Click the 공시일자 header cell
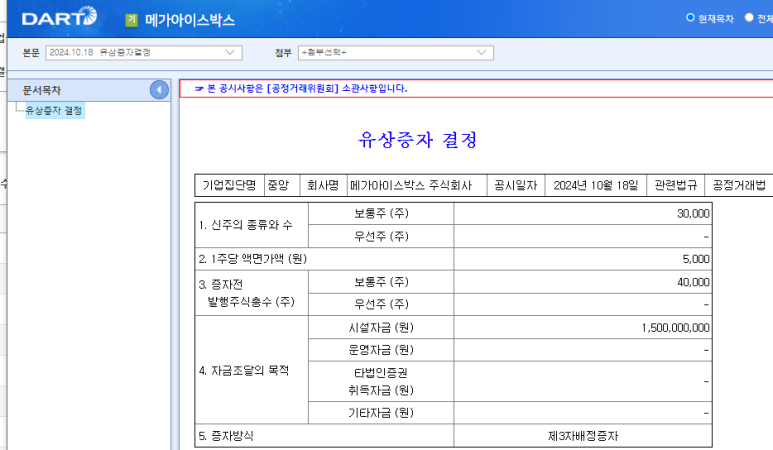 coord(516,185)
